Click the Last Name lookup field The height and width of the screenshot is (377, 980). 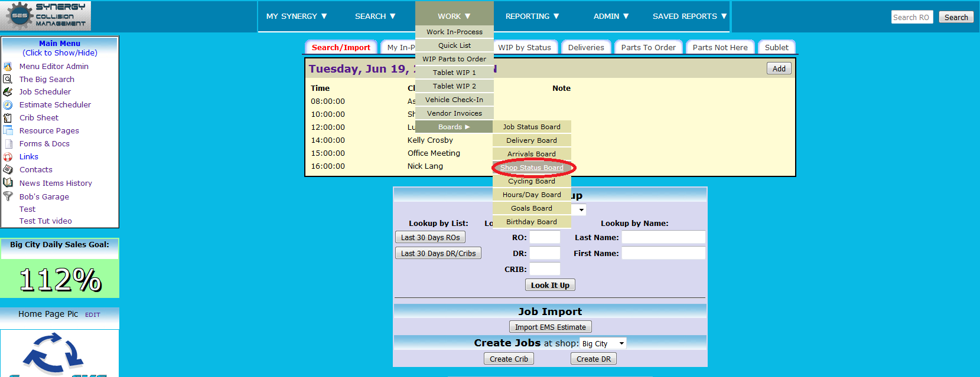(663, 237)
